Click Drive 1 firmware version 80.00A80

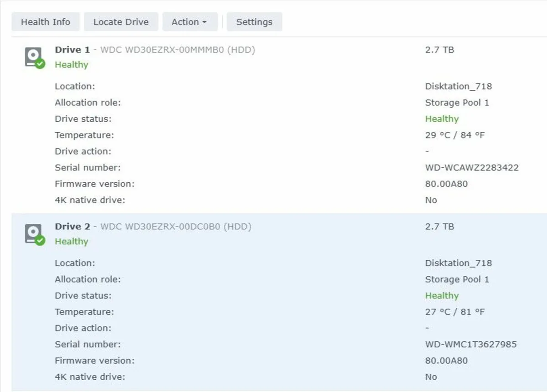click(x=446, y=184)
